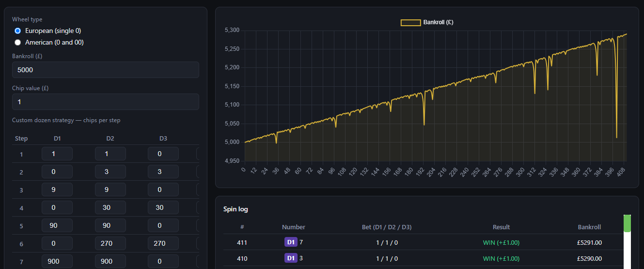Click the WIN (+£1.00) result for spin 411
Screen dimensions: 644x269
(501, 243)
